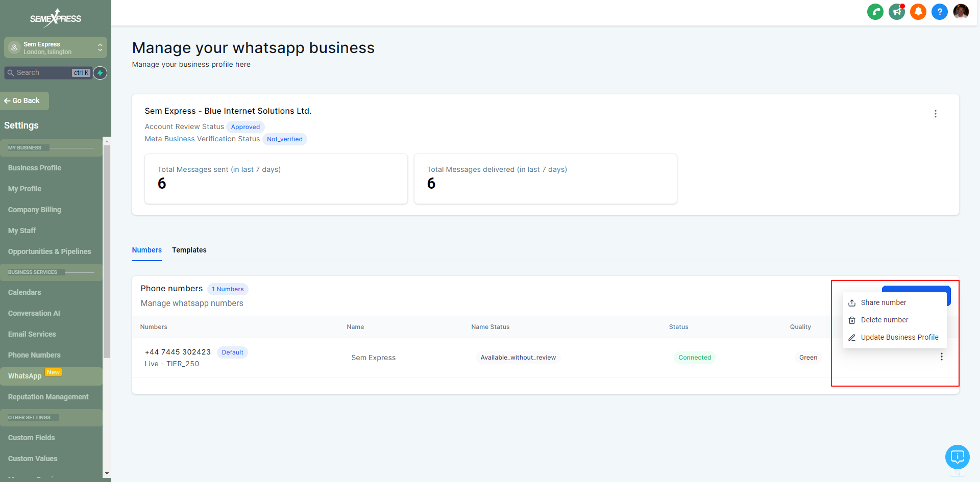This screenshot has width=980, height=482.
Task: Open Reputation Management settings
Action: 48,397
